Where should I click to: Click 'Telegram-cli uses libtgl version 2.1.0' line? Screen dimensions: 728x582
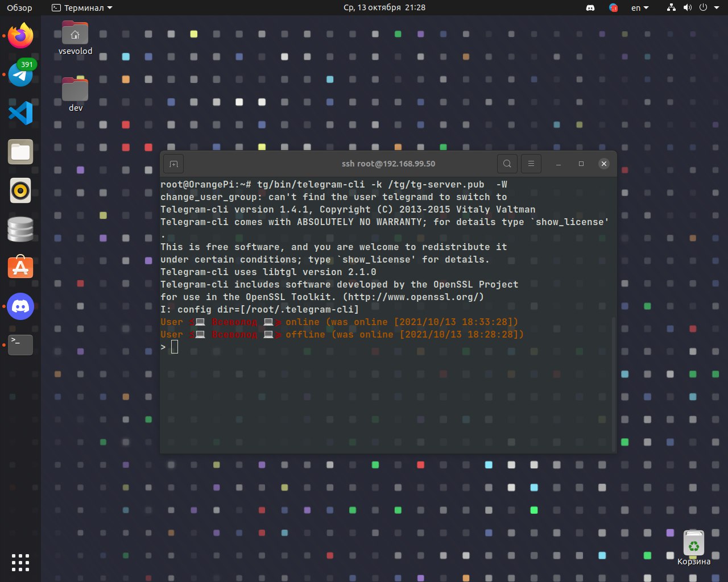268,272
